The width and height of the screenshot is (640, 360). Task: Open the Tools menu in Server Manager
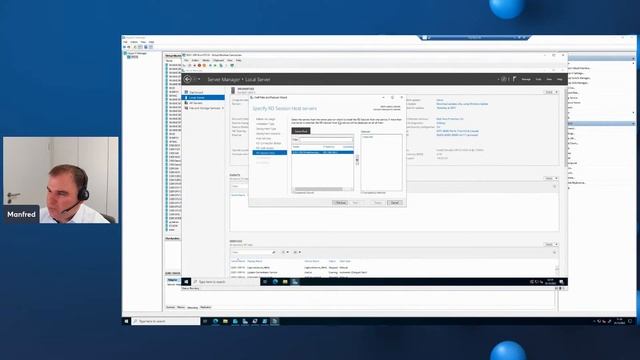(x=538, y=79)
